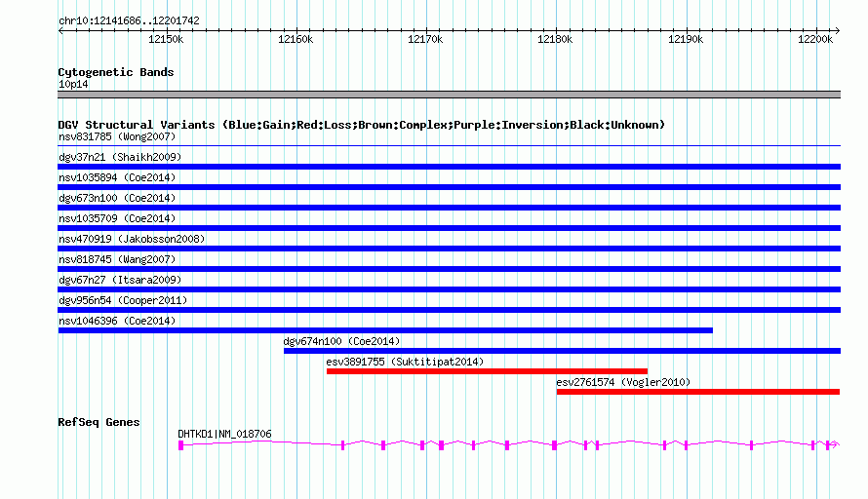
Task: Click the gray 10p14 cytogenetic band bar
Action: click(x=449, y=95)
